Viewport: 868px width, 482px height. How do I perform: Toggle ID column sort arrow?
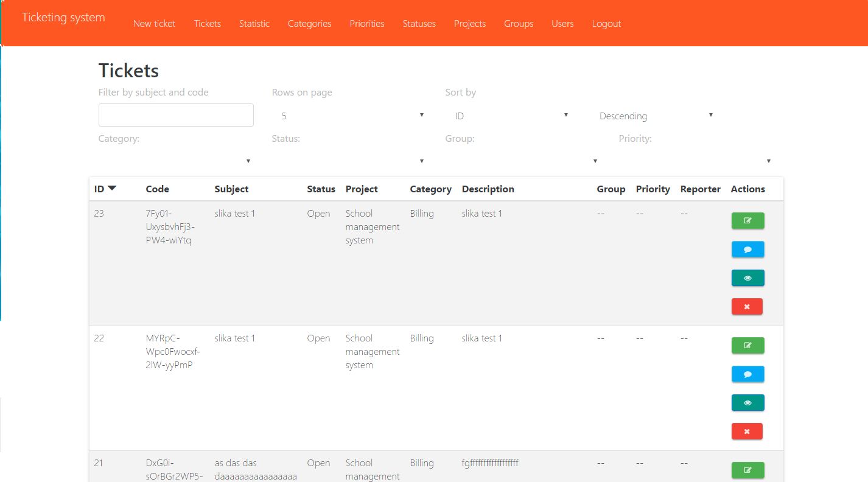tap(112, 189)
